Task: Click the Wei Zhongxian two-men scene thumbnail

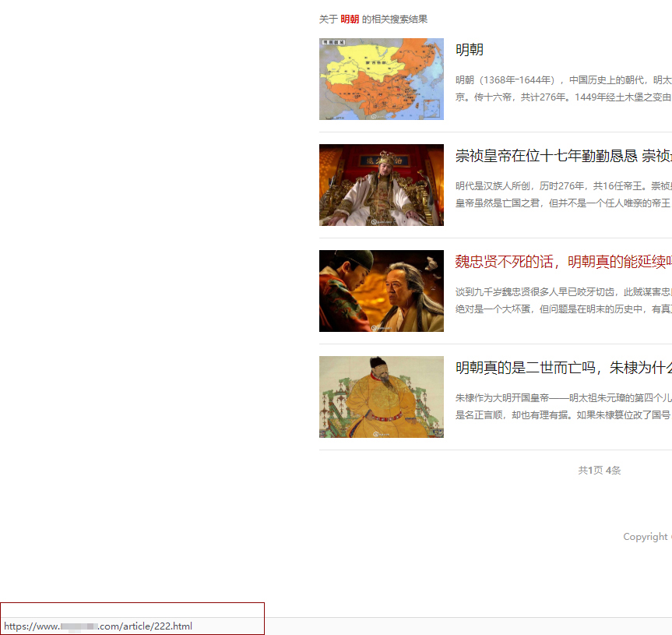Action: click(382, 291)
